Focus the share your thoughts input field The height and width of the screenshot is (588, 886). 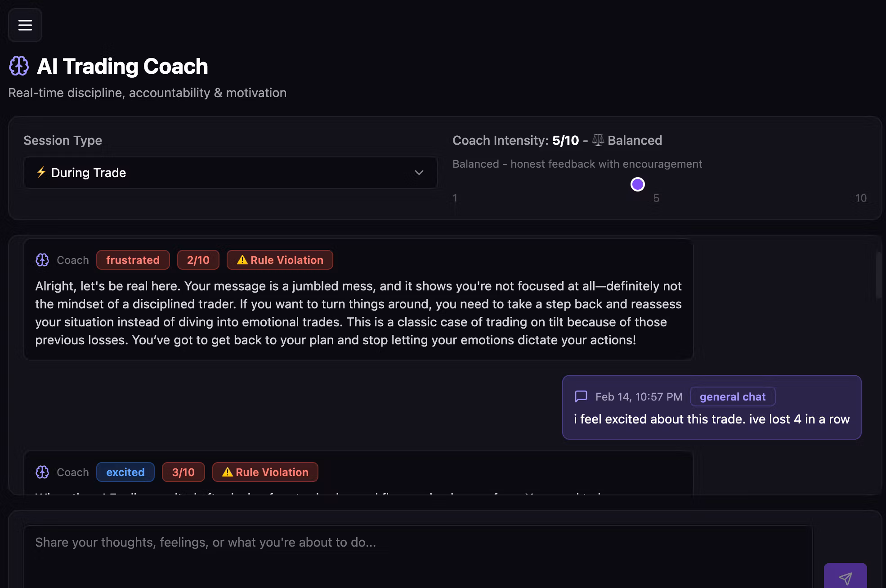tap(418, 557)
